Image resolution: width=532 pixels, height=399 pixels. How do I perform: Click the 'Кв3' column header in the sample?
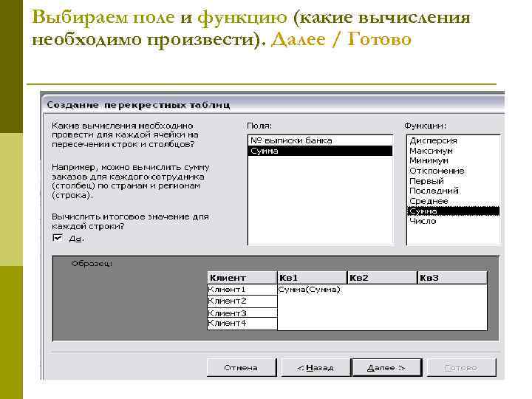pos(452,278)
